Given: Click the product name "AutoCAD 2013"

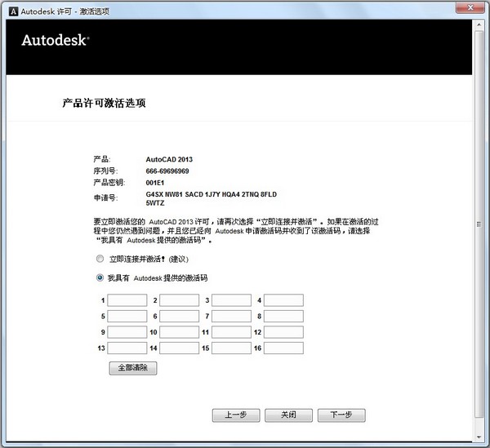Looking at the screenshot, I should [169, 159].
